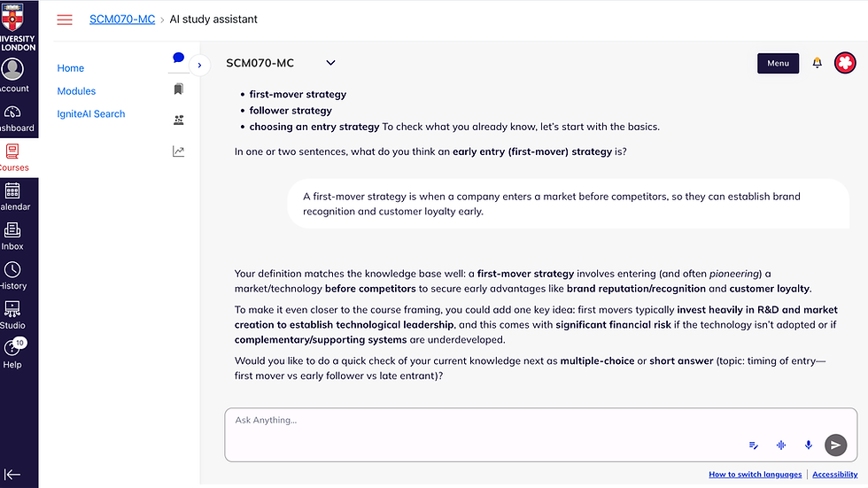The height and width of the screenshot is (488, 868).
Task: Click the audio waveform icon
Action: coord(781,445)
